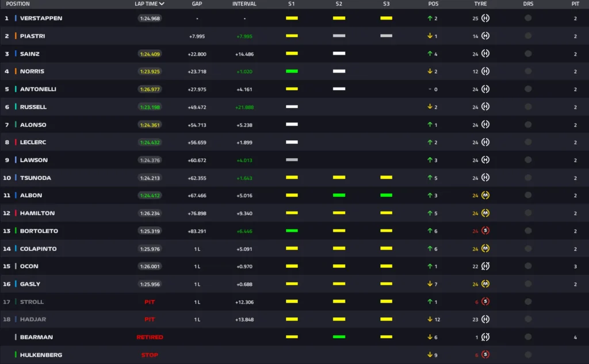This screenshot has width=589, height=364.
Task: Click Albon's yellow medium tyre icon
Action: (x=485, y=196)
